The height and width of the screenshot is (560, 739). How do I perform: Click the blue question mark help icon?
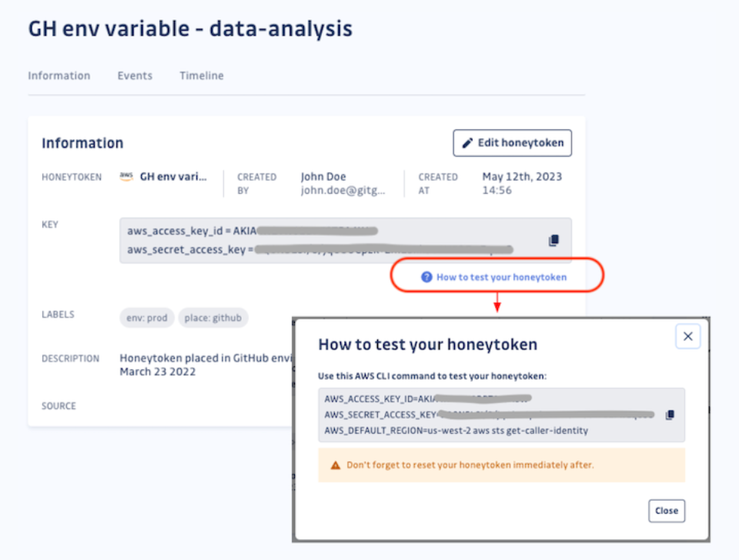tap(426, 277)
